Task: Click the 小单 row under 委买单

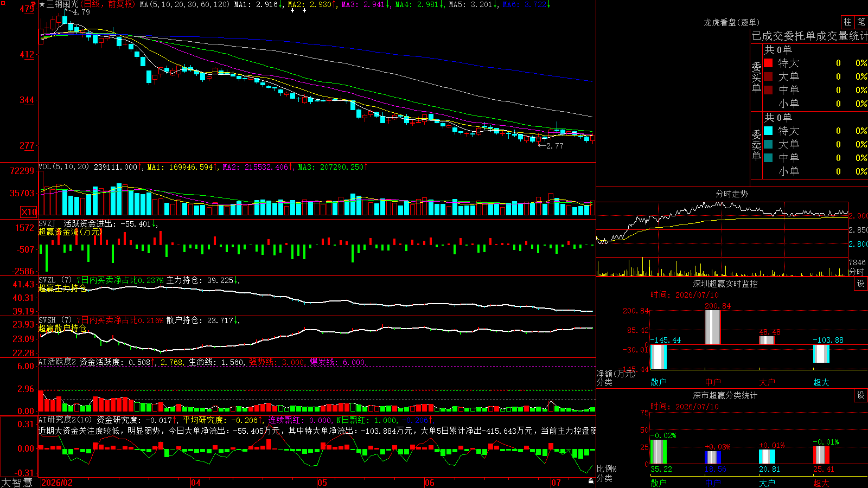Action: coord(815,104)
